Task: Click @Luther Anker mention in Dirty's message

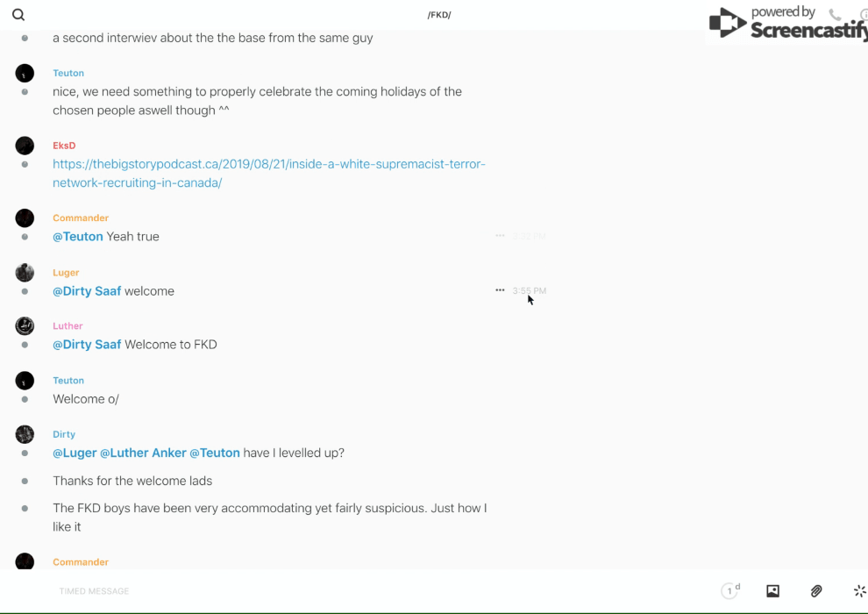Action: click(x=143, y=453)
